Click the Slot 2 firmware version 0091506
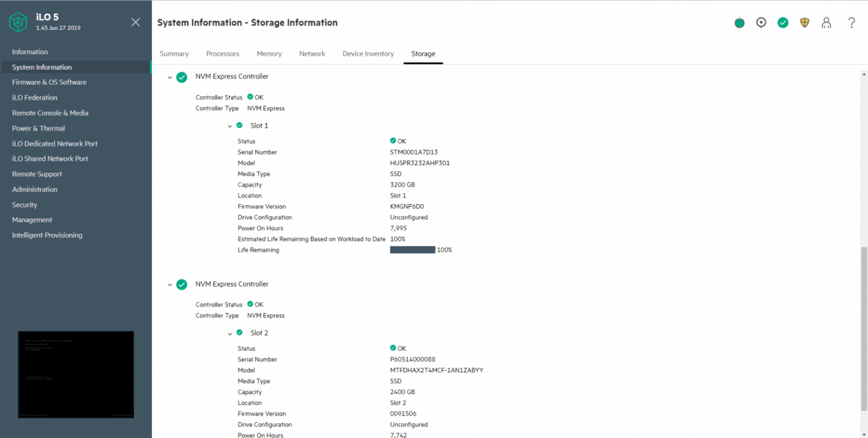Image resolution: width=868 pixels, height=438 pixels. coord(403,414)
